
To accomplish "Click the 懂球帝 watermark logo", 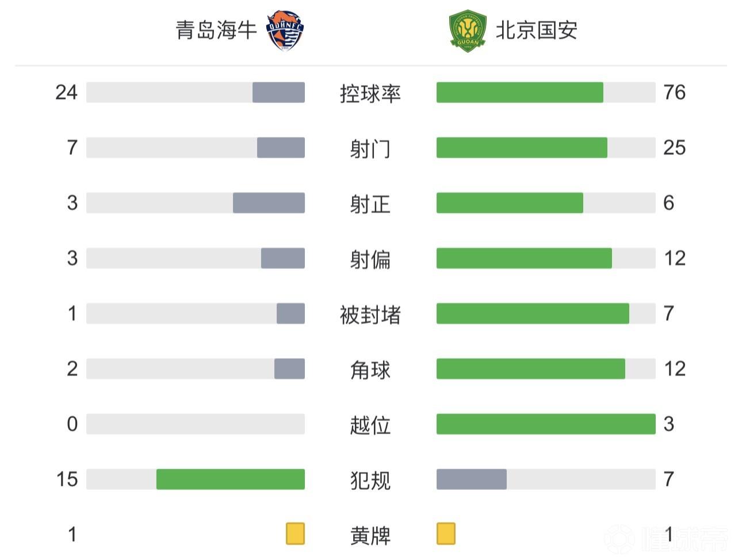I will click(x=667, y=538).
